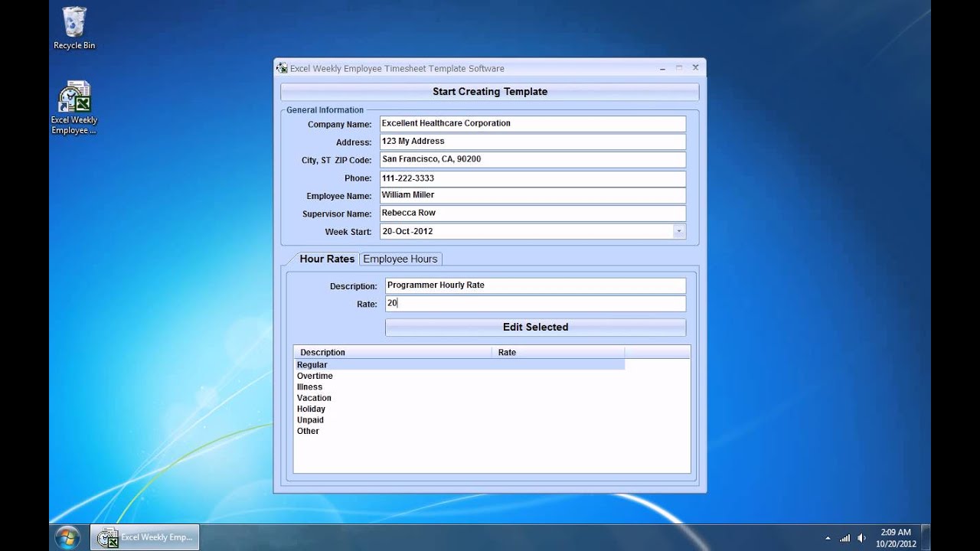Click the Rate column header

pos(558,352)
